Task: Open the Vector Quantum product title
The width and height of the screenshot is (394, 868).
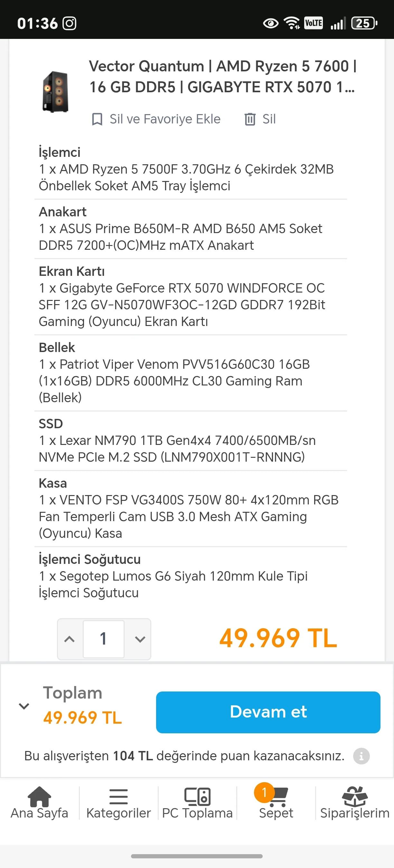Action: point(223,77)
